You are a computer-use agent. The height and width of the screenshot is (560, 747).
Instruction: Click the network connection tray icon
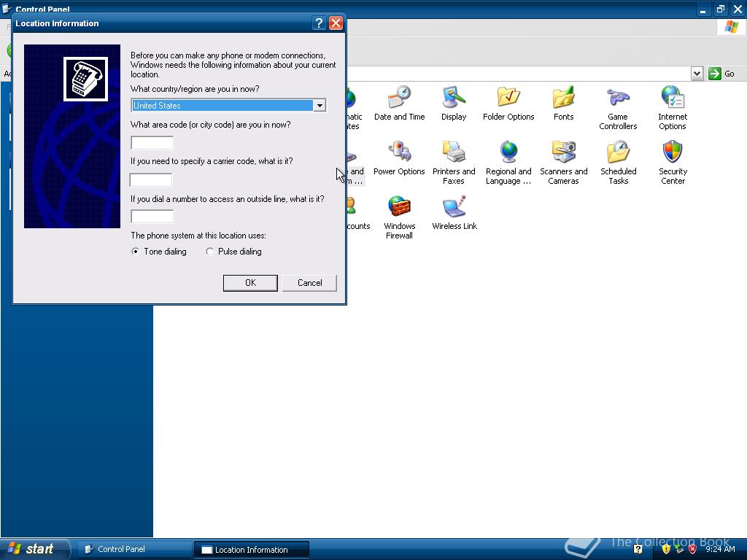click(x=679, y=549)
